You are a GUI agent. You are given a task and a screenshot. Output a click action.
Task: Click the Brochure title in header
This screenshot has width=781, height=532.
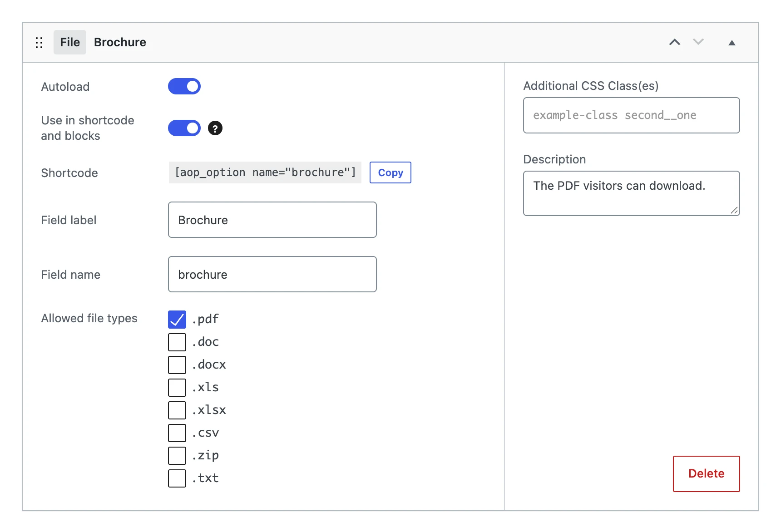pyautogui.click(x=120, y=42)
